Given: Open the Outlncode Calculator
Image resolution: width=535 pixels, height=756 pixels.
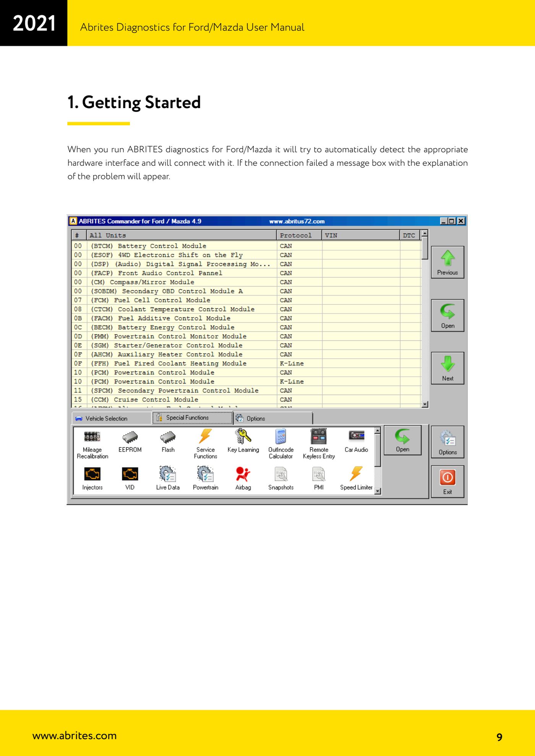Looking at the screenshot, I should [x=281, y=444].
